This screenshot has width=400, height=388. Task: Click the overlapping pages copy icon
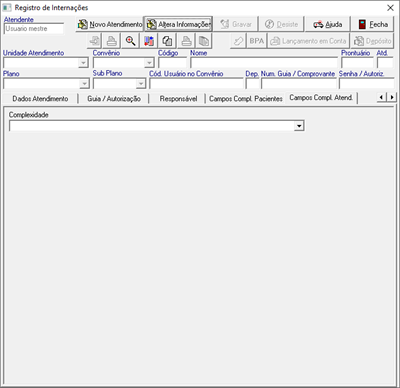pos(167,41)
